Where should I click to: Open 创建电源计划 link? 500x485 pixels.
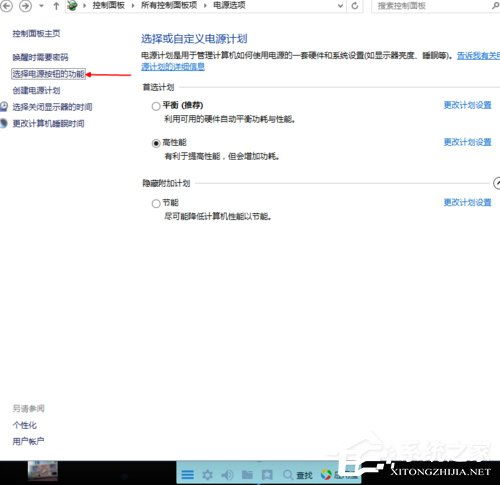[36, 90]
